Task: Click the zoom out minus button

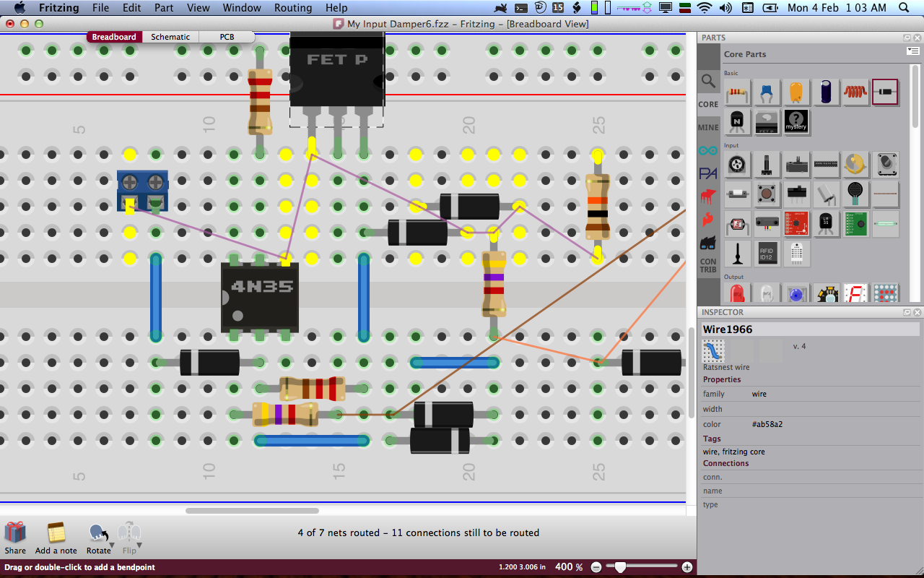Action: [x=596, y=567]
